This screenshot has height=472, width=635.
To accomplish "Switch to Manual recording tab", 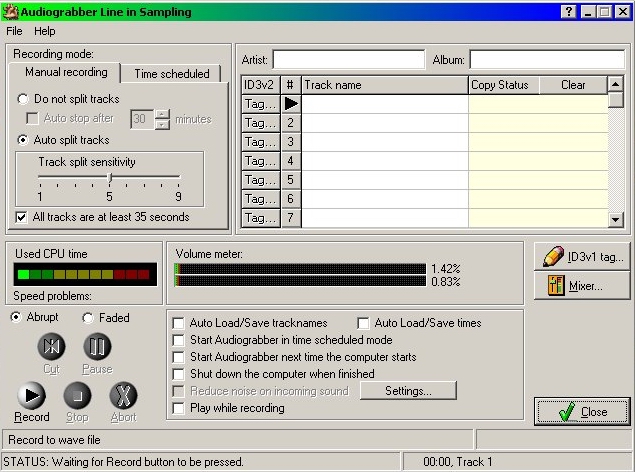I will [x=66, y=72].
